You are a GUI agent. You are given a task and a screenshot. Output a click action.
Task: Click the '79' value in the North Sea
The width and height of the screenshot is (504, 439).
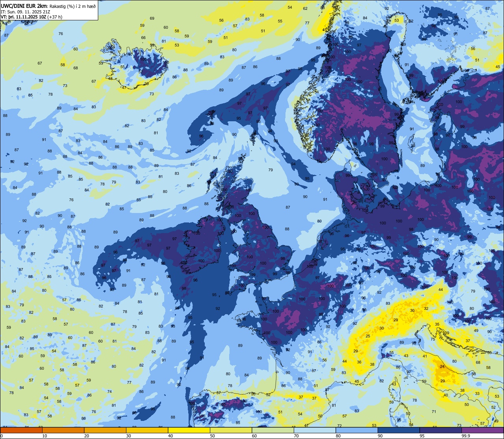click(x=271, y=170)
